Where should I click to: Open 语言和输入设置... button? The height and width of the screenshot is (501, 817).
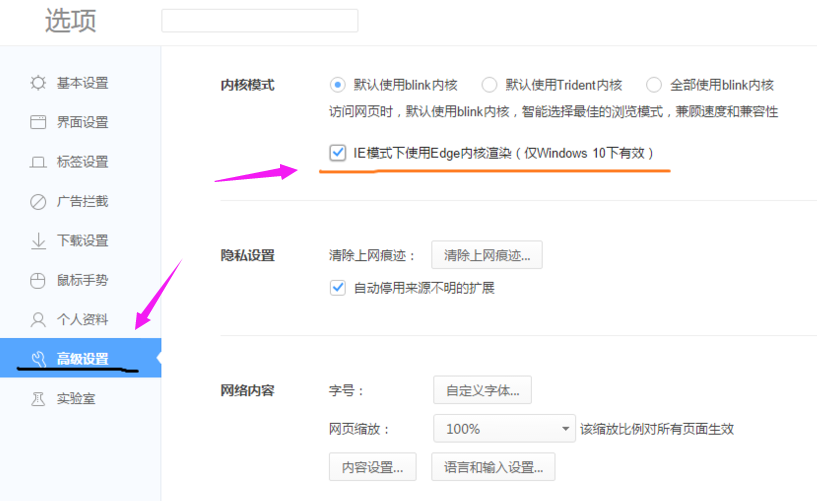pos(492,466)
